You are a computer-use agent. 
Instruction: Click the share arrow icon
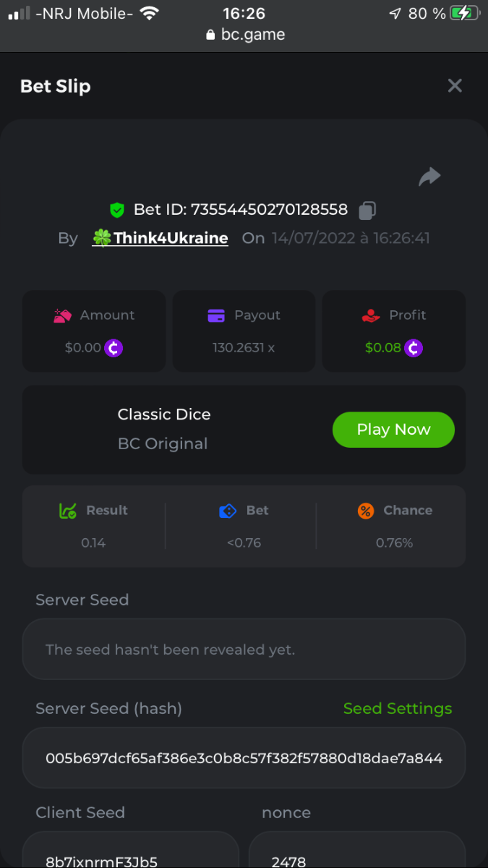coord(429,176)
